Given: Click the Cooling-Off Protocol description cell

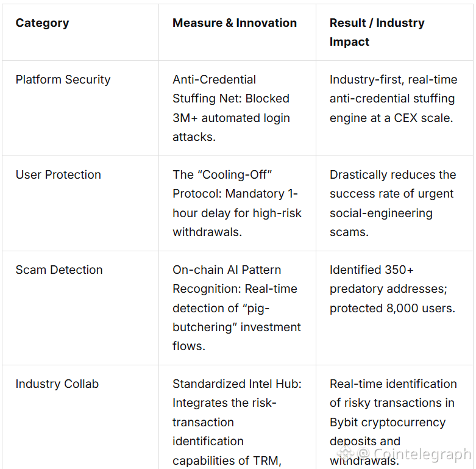Looking at the screenshot, I should pyautogui.click(x=237, y=203).
